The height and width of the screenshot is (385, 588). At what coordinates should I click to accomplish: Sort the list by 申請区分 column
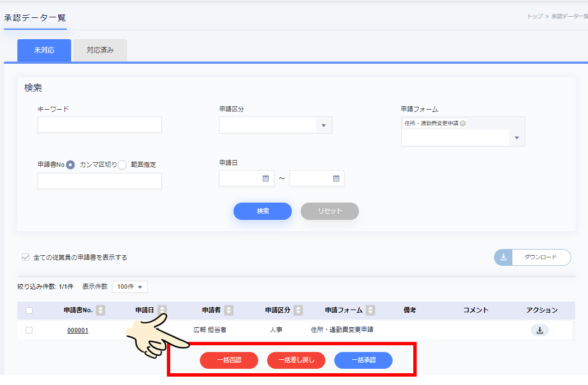(298, 310)
